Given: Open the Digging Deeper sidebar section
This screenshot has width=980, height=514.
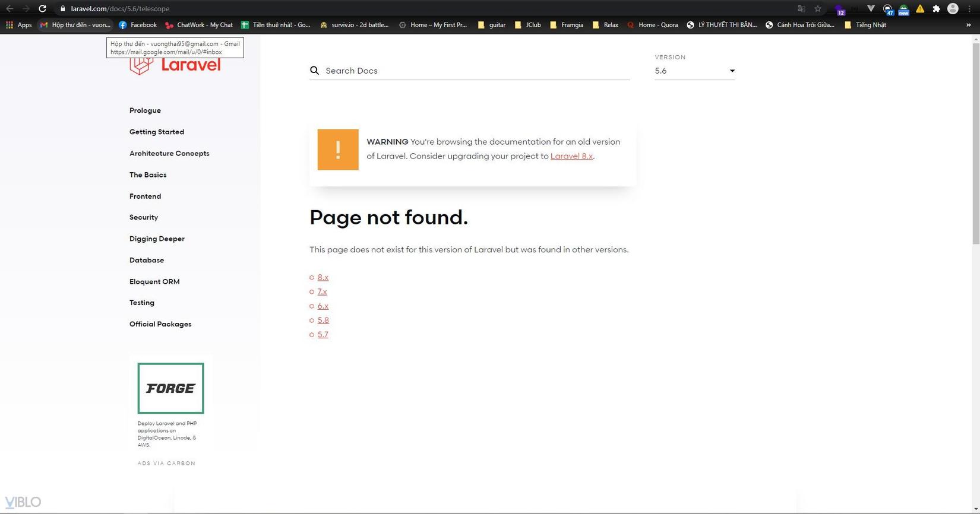Looking at the screenshot, I should pos(157,239).
